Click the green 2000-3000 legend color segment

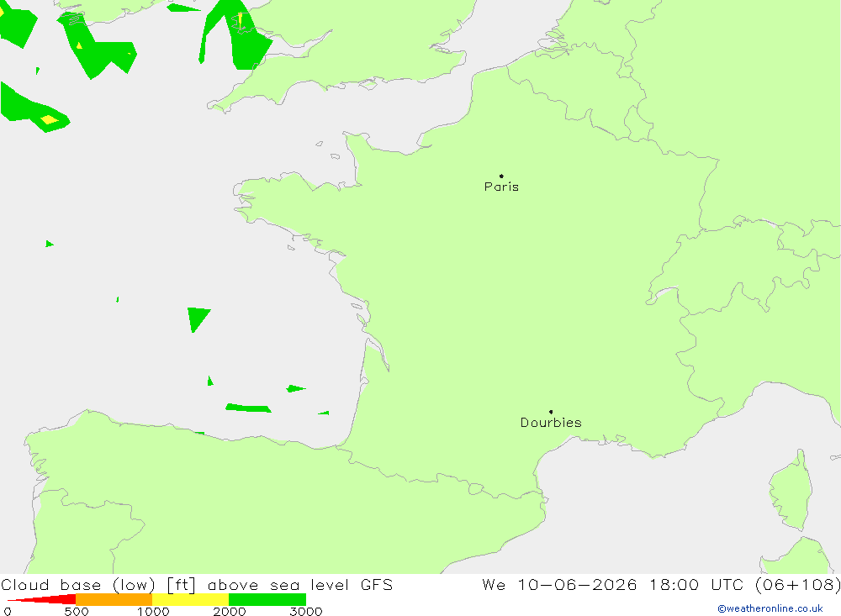[267, 599]
